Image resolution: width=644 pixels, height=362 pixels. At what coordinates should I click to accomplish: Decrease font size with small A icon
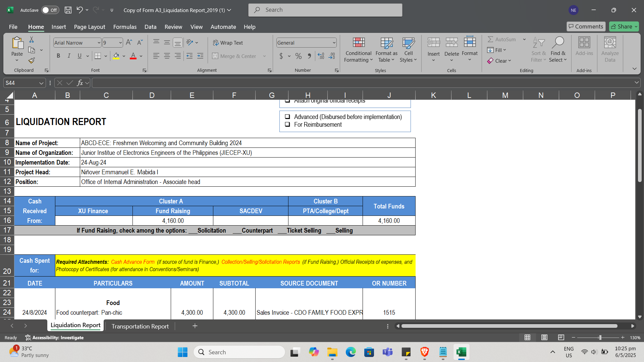tap(140, 43)
